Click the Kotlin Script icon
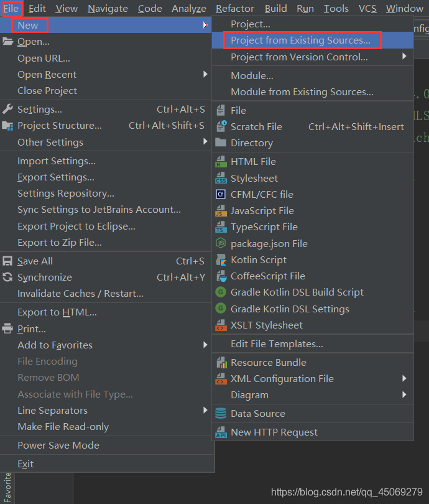 [x=221, y=260]
